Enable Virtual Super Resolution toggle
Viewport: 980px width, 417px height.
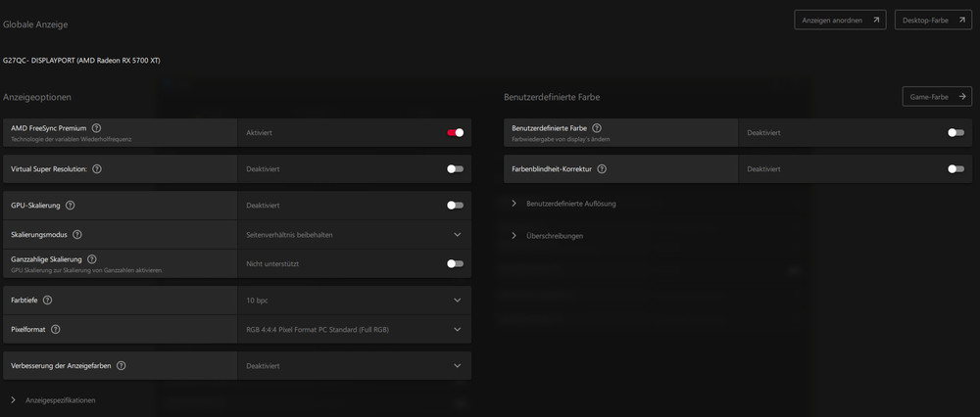pyautogui.click(x=456, y=168)
